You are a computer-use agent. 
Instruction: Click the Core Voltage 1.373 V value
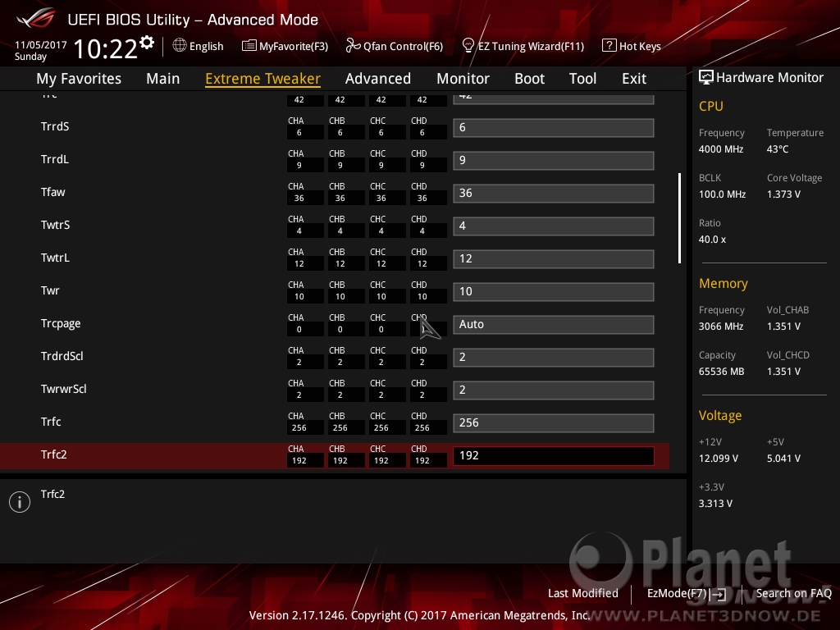[783, 194]
